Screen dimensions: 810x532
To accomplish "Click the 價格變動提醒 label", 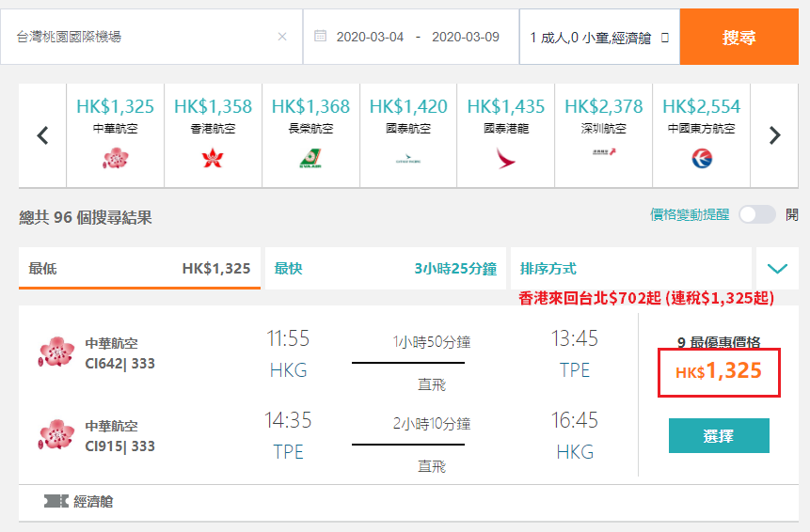I will click(x=690, y=214).
